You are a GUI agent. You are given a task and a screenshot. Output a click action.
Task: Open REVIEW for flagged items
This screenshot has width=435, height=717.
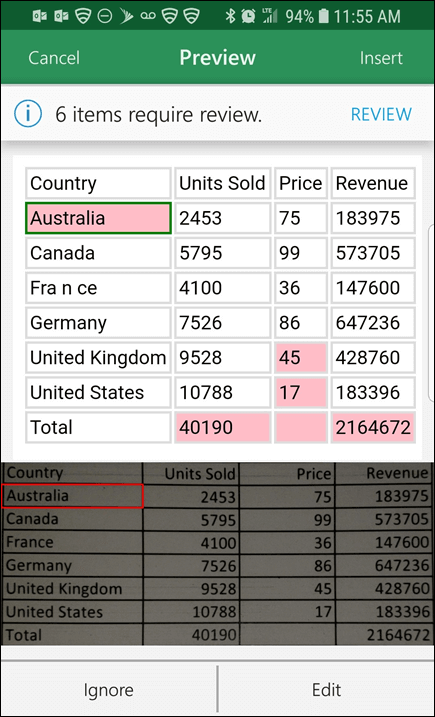(381, 114)
